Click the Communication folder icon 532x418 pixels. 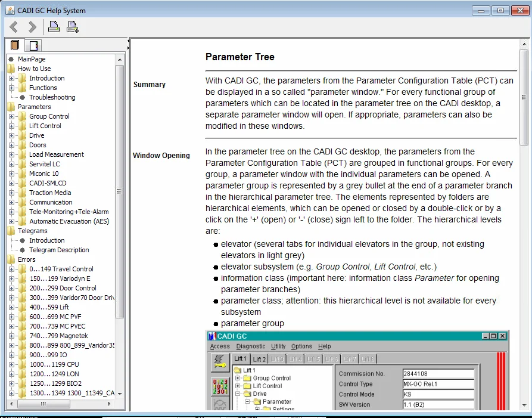click(23, 202)
